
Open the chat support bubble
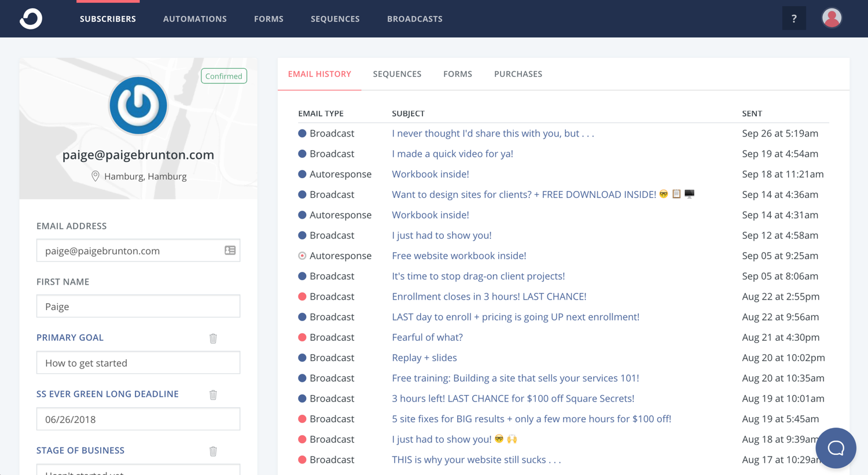click(x=836, y=448)
